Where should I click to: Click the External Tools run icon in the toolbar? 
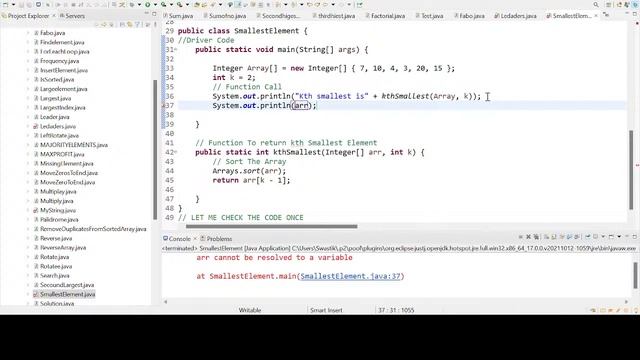[x=180, y=4]
